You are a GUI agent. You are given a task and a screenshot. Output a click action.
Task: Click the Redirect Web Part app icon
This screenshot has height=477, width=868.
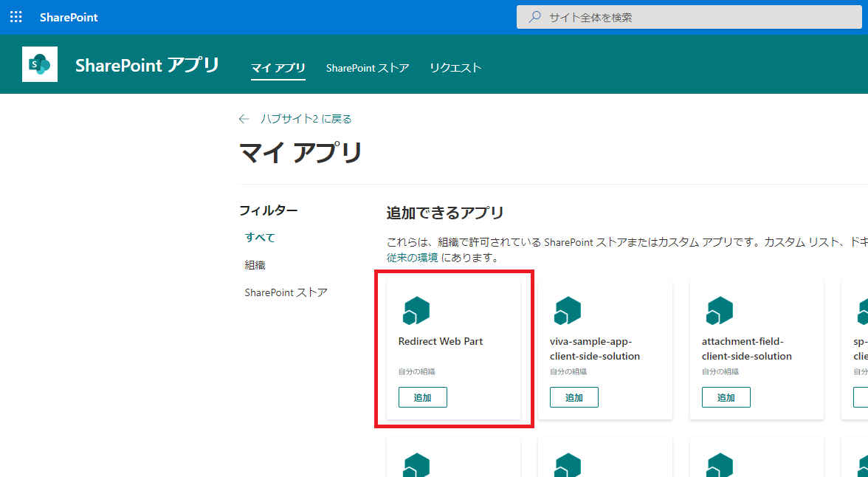coord(416,310)
